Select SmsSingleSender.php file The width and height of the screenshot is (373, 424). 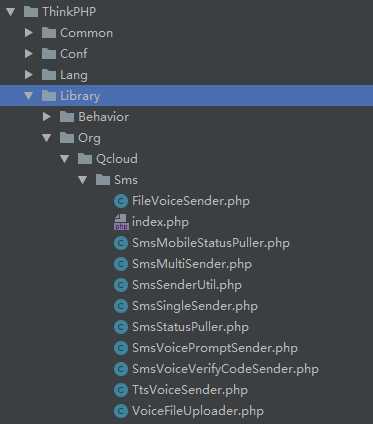(195, 306)
